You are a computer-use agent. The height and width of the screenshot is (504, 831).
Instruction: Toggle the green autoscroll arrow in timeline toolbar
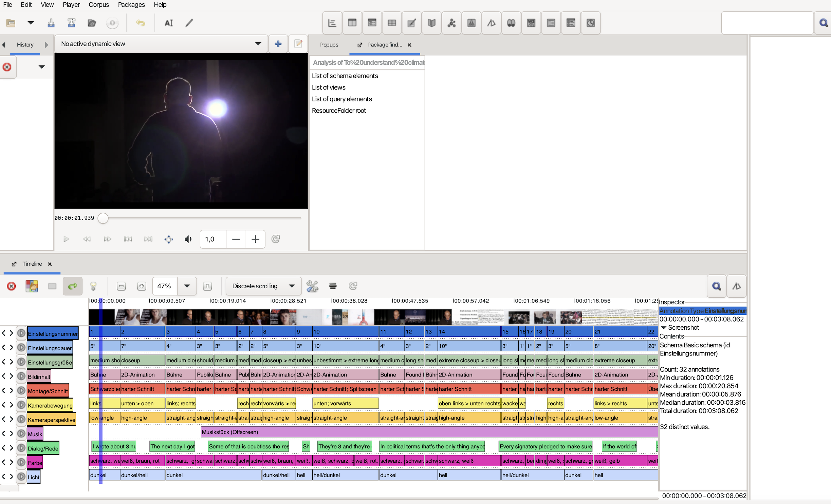(x=73, y=286)
